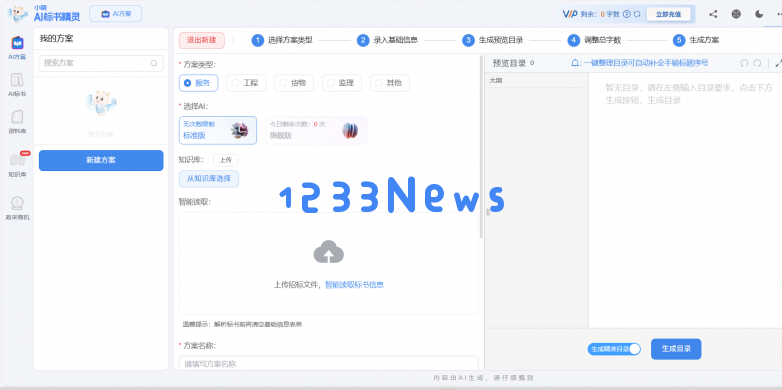Click 从知识库选择 button
The image size is (782, 390).
[x=209, y=179]
